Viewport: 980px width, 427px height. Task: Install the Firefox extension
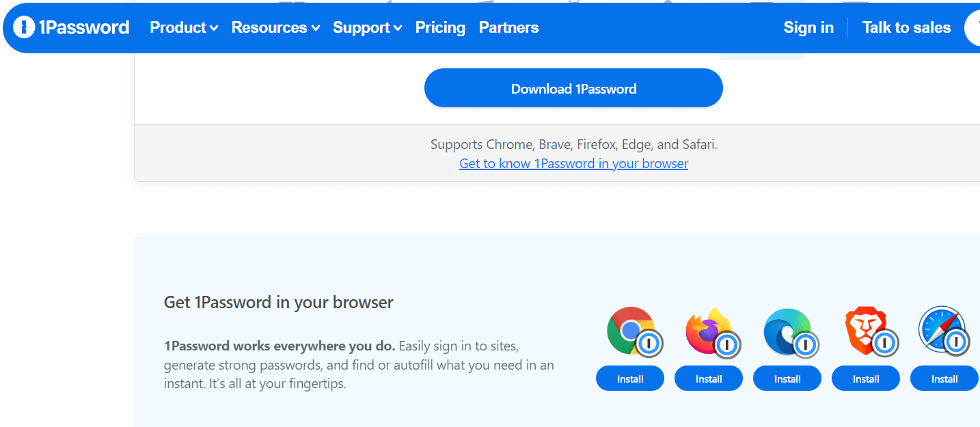(708, 378)
